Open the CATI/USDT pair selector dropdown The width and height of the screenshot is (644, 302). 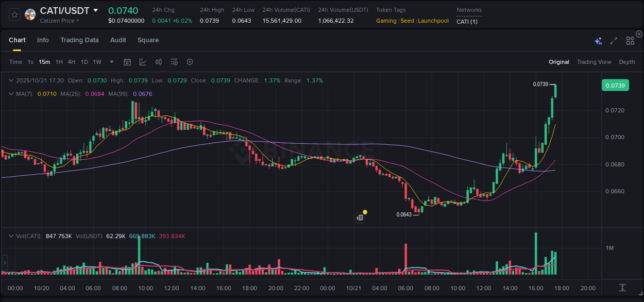94,10
